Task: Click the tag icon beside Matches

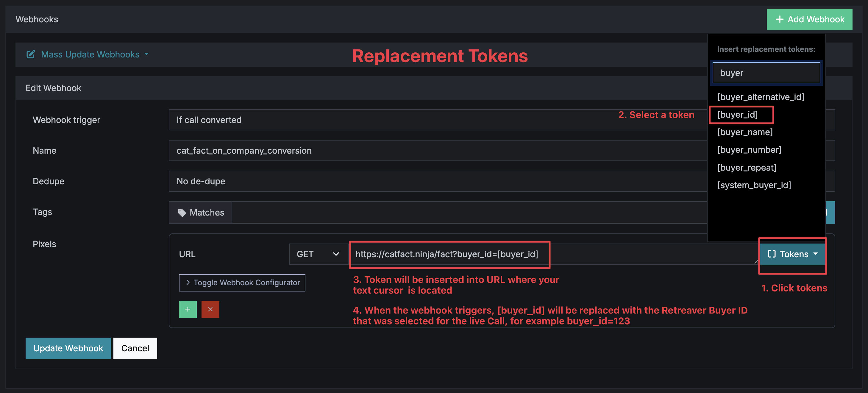Action: coord(182,213)
